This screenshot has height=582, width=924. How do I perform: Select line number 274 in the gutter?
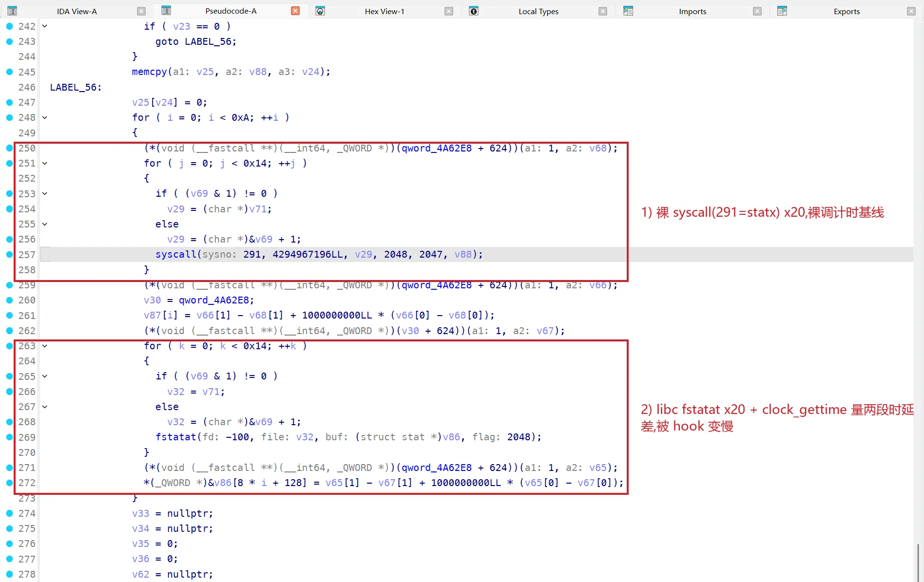pyautogui.click(x=27, y=513)
